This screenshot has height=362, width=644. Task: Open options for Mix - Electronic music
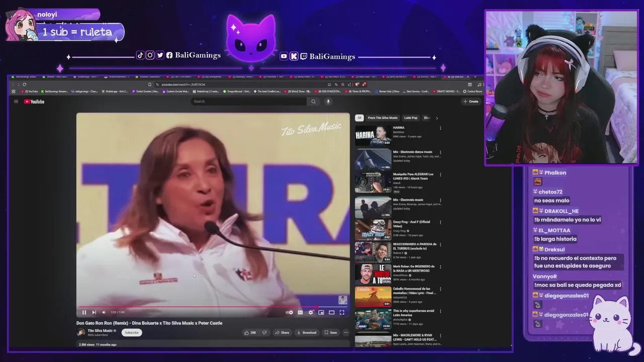pyautogui.click(x=440, y=200)
